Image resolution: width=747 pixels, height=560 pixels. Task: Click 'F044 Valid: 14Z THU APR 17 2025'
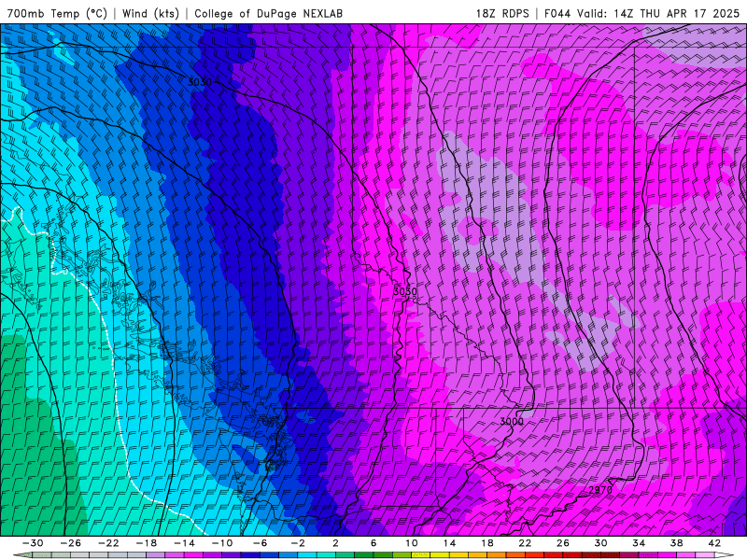641,13
